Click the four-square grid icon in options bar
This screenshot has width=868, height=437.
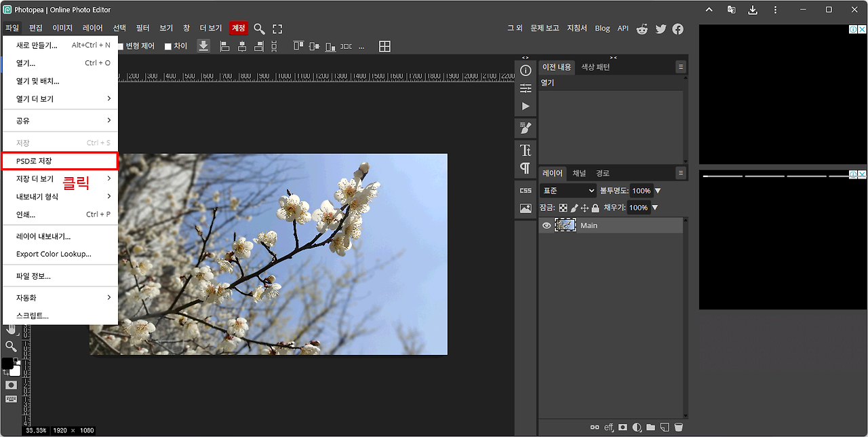point(384,46)
